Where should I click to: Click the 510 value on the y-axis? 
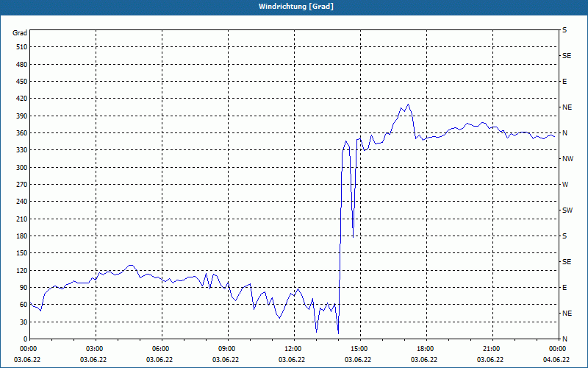click(22, 47)
